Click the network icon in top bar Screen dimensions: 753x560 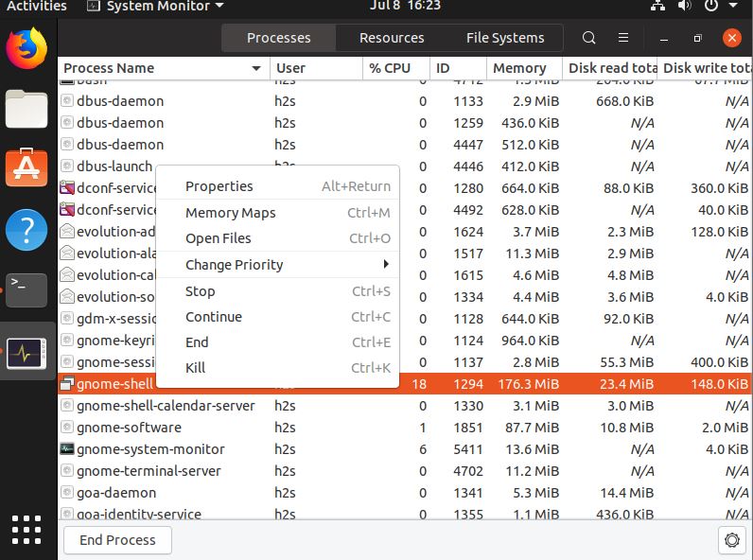(x=657, y=6)
